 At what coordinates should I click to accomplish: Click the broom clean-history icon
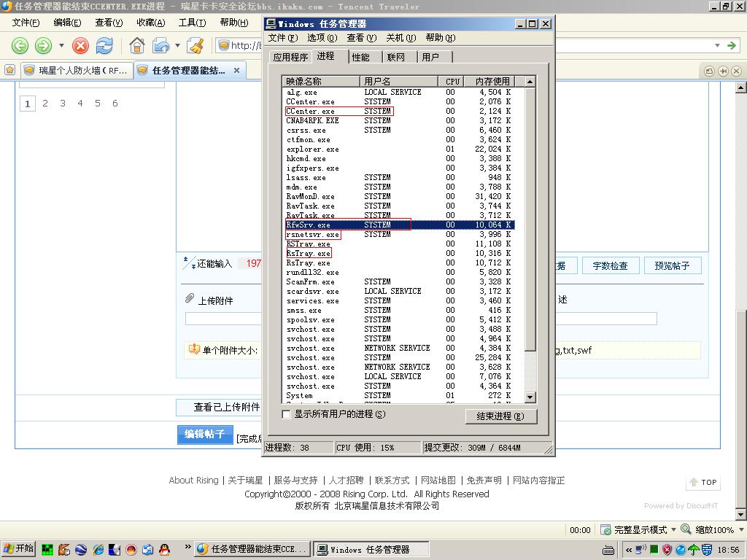click(195, 46)
